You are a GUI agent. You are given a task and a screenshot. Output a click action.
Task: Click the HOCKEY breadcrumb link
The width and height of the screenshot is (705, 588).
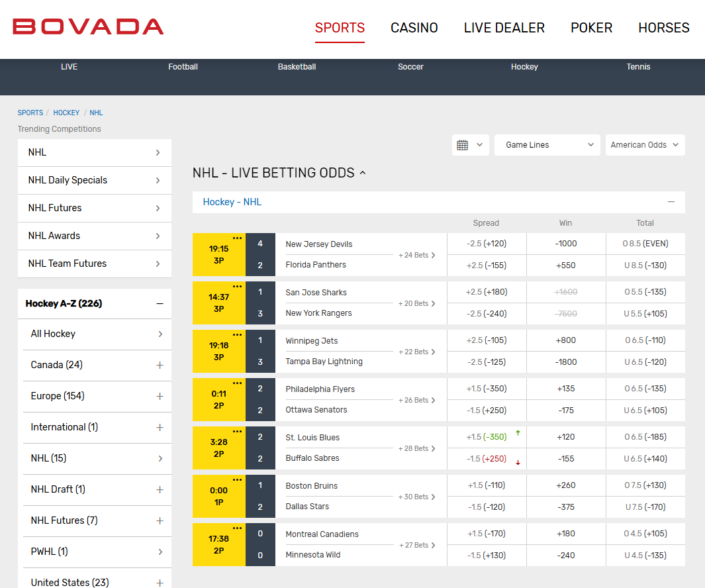[x=66, y=113]
